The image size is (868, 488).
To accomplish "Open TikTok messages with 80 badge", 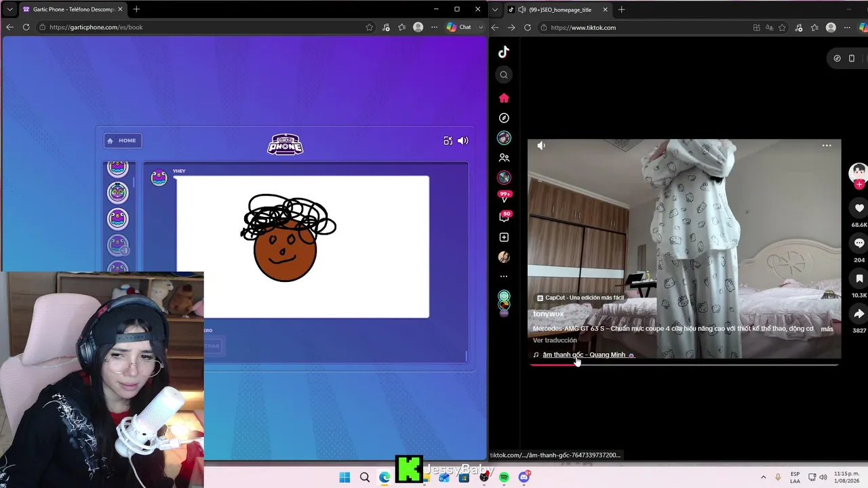I will point(504,217).
